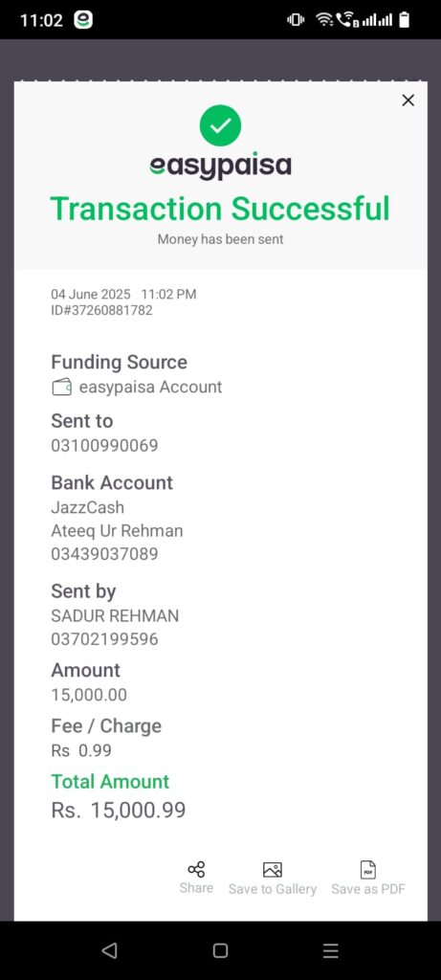Tap the wallet icon beside easypaisa Account
This screenshot has height=980, width=441.
[62, 388]
